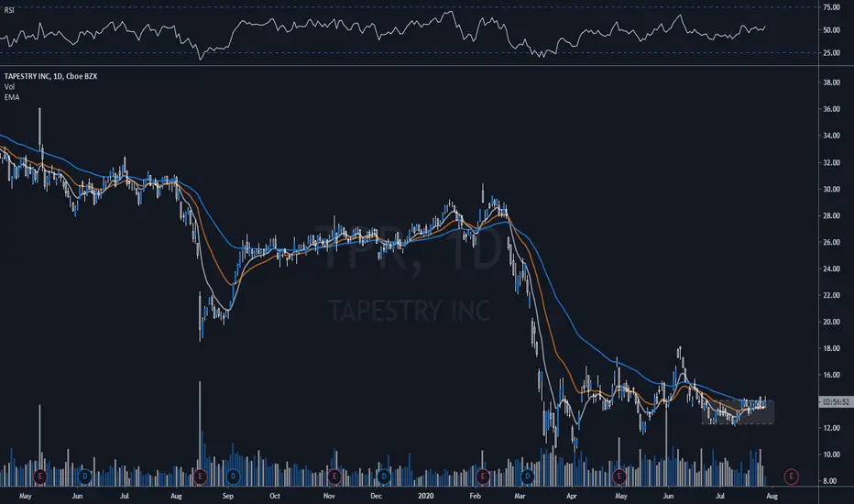The image size is (854, 504).
Task: Select the earnings marker above Feb label
Action: pos(483,477)
